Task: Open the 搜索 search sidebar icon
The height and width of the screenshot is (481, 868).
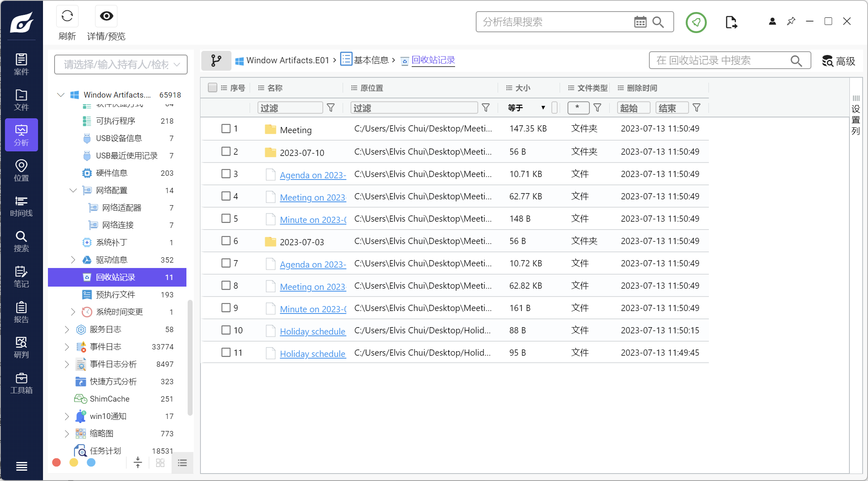Action: click(21, 241)
